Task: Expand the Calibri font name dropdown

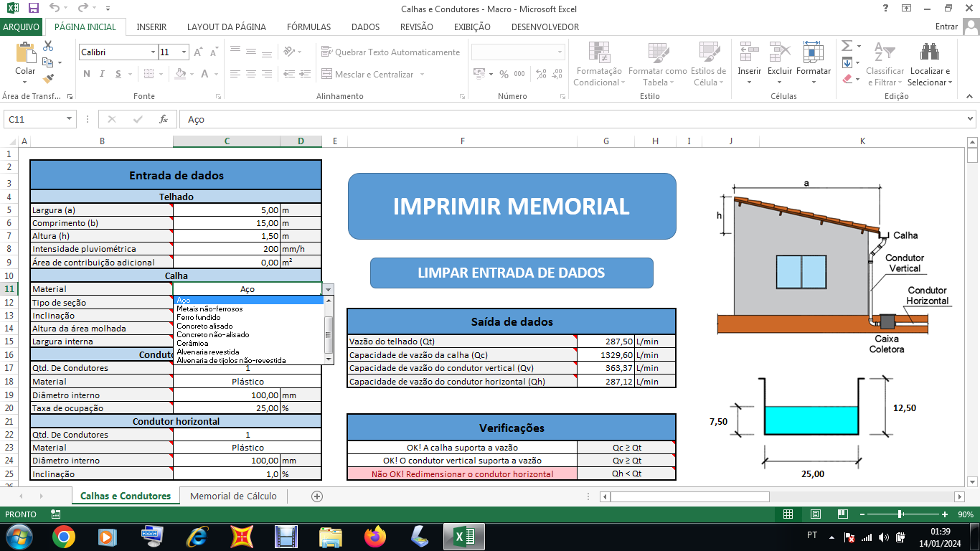Action: point(153,52)
